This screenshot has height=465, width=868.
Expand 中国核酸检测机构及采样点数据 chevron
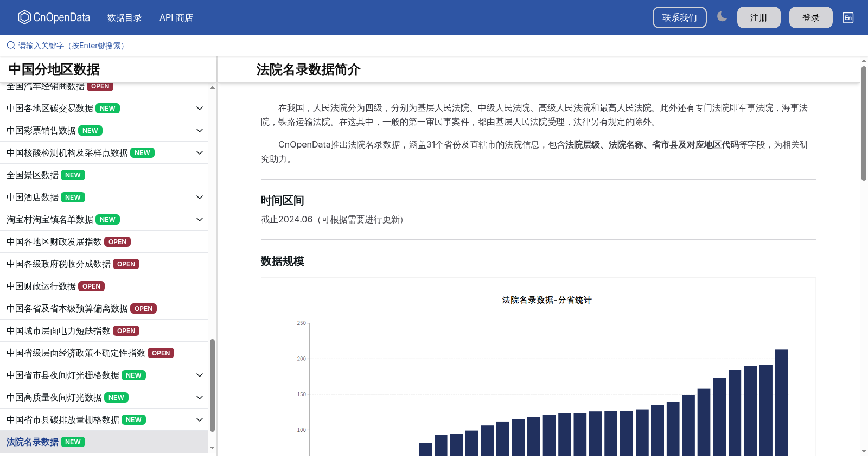[200, 153]
